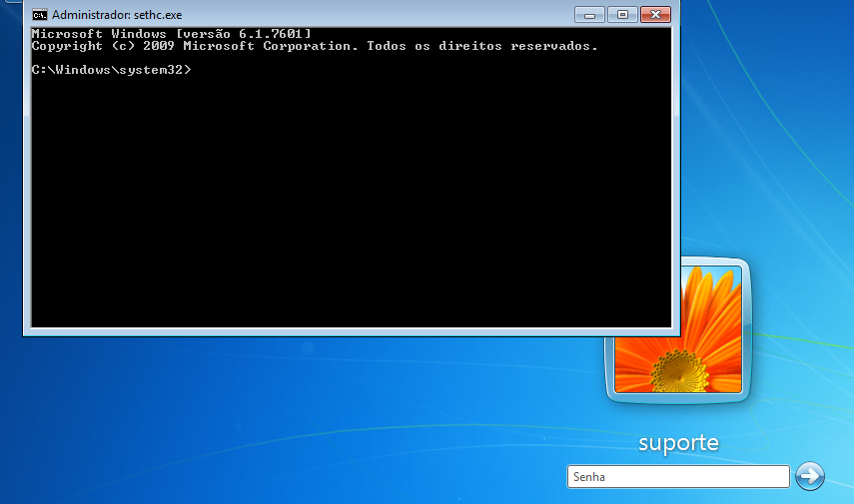Close the Administrador: sethc.exe window
854x504 pixels.
[656, 15]
